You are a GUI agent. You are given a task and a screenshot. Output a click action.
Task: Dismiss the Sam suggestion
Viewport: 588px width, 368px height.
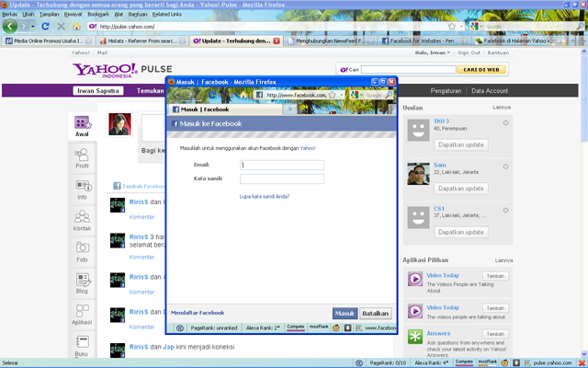coord(505,164)
